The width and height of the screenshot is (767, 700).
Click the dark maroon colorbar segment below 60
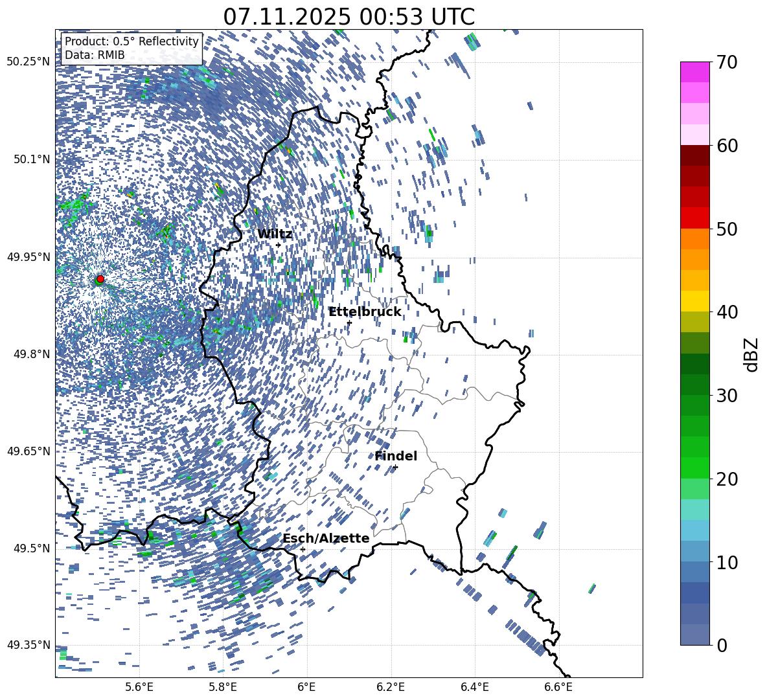tap(694, 155)
